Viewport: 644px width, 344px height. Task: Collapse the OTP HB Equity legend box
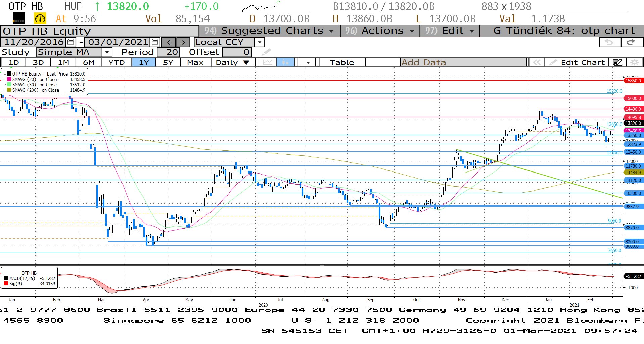(x=5, y=74)
